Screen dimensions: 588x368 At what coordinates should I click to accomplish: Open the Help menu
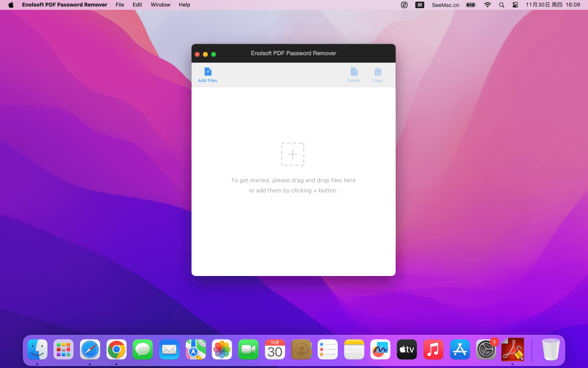pyautogui.click(x=185, y=5)
